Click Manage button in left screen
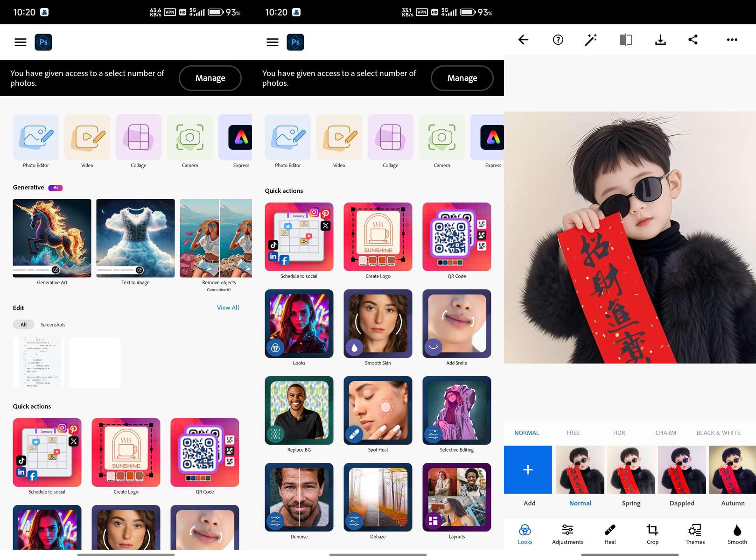 coord(210,78)
